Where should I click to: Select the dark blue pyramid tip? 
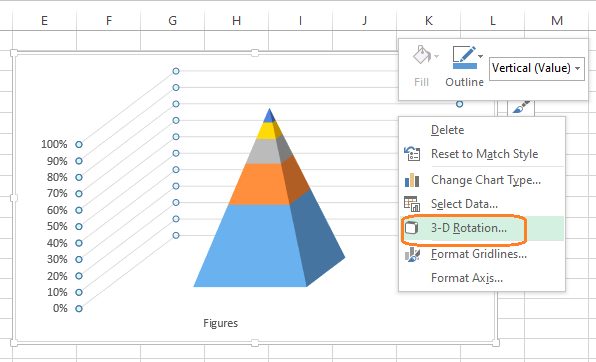(x=269, y=116)
